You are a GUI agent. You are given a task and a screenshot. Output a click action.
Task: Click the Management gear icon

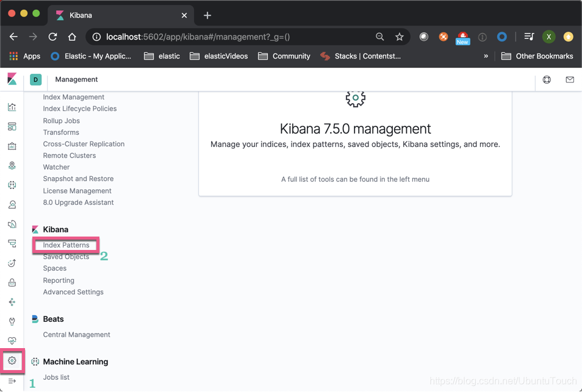(12, 360)
